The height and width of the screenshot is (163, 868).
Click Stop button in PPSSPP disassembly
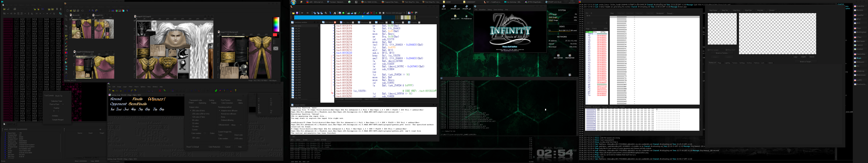tap(612, 13)
